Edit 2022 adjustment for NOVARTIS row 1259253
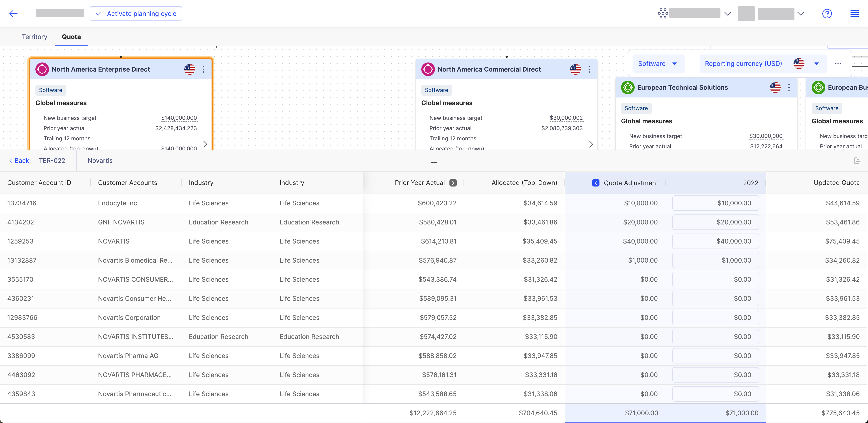This screenshot has width=868, height=423. (x=716, y=241)
